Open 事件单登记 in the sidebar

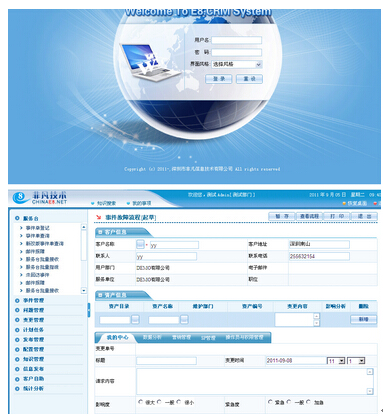coord(37,228)
